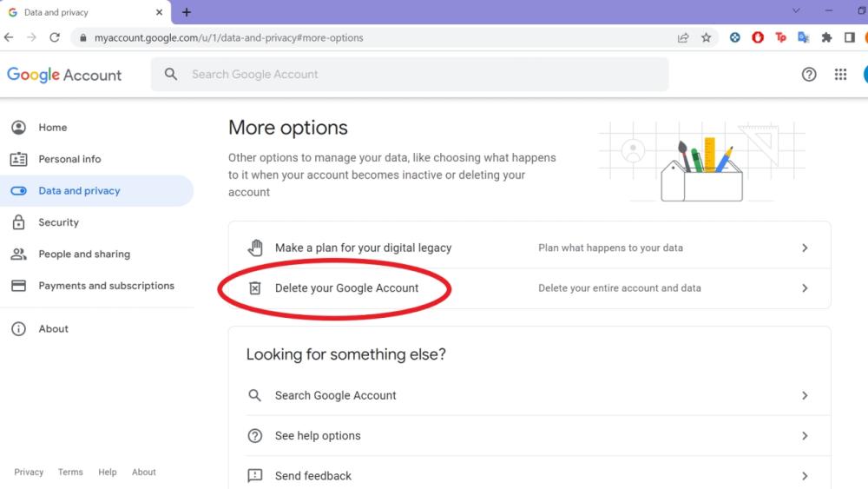Click Delete your Google Account
The width and height of the screenshot is (868, 489).
[529, 288]
